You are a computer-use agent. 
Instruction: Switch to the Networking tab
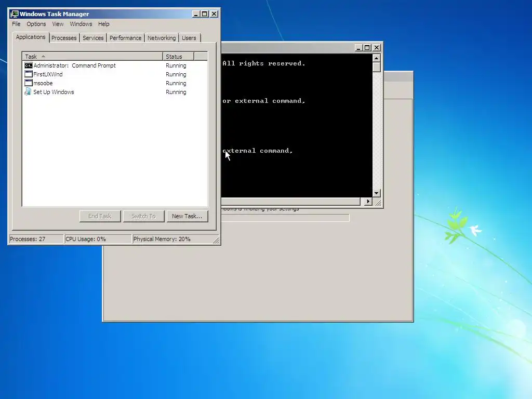[x=162, y=38]
